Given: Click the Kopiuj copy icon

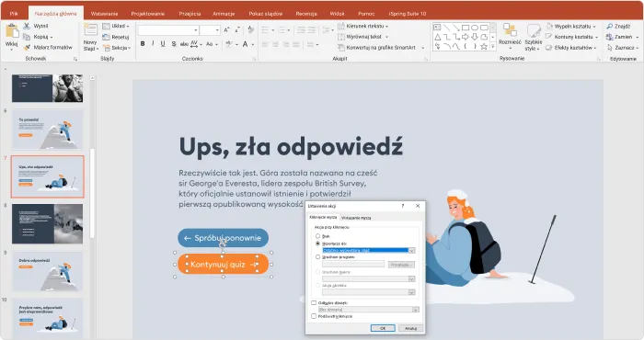Looking at the screenshot, I should [27, 37].
